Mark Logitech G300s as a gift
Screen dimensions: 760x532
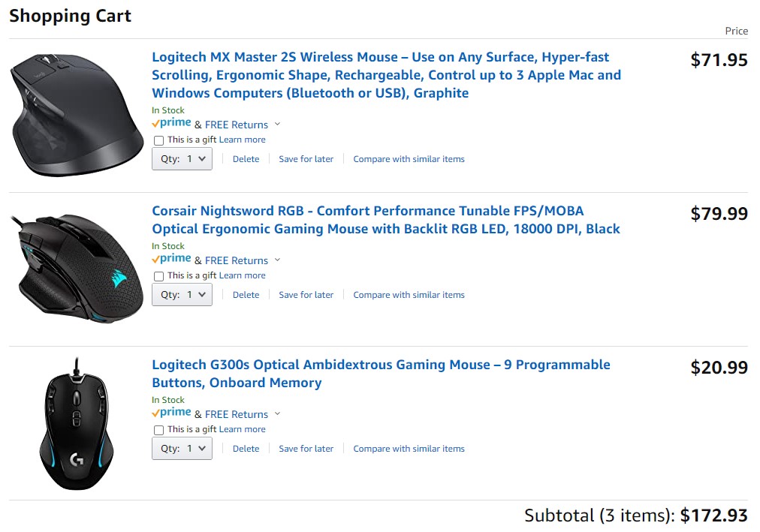click(158, 430)
